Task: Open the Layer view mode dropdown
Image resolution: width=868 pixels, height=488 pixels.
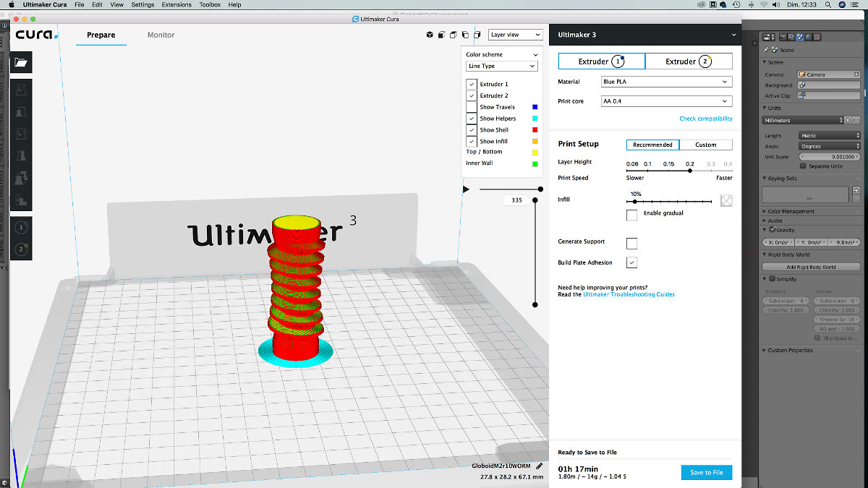Action: 515,35
